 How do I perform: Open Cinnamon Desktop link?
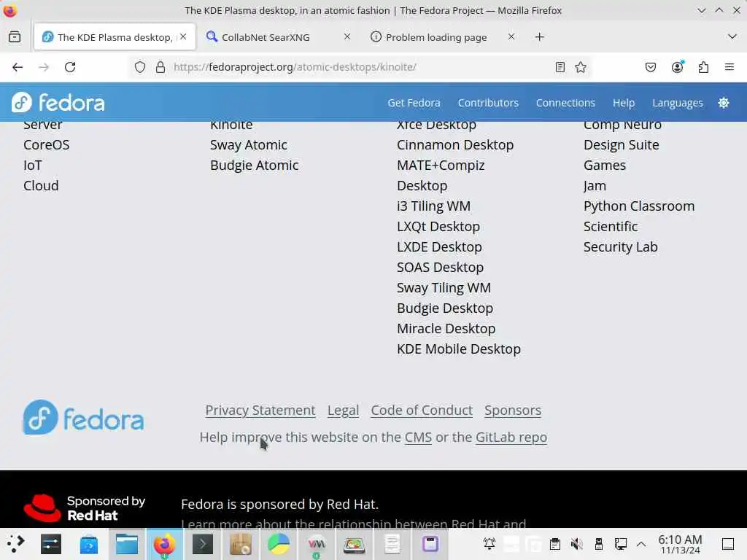(x=455, y=145)
